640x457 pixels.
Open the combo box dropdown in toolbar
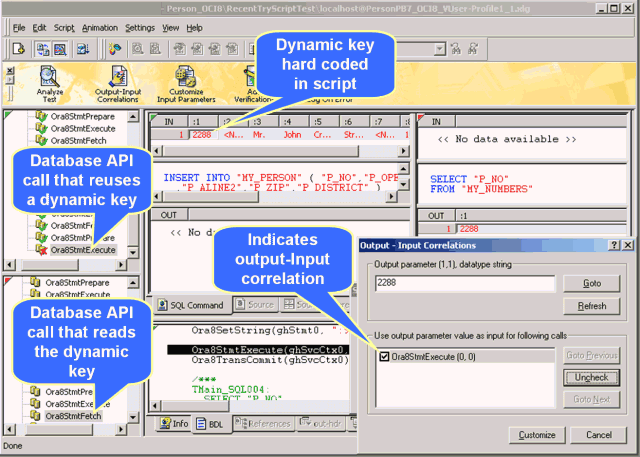coord(438,48)
